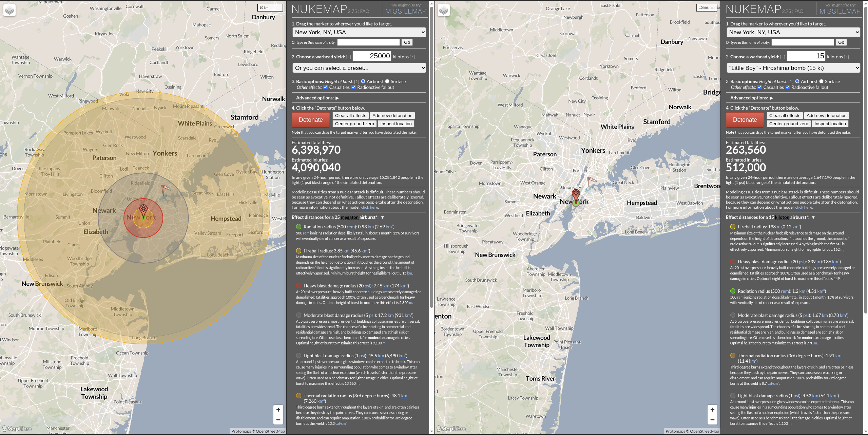Viewport: 868px width, 435px height.
Task: Focus yield field showing 25000 kilotons
Action: [372, 56]
